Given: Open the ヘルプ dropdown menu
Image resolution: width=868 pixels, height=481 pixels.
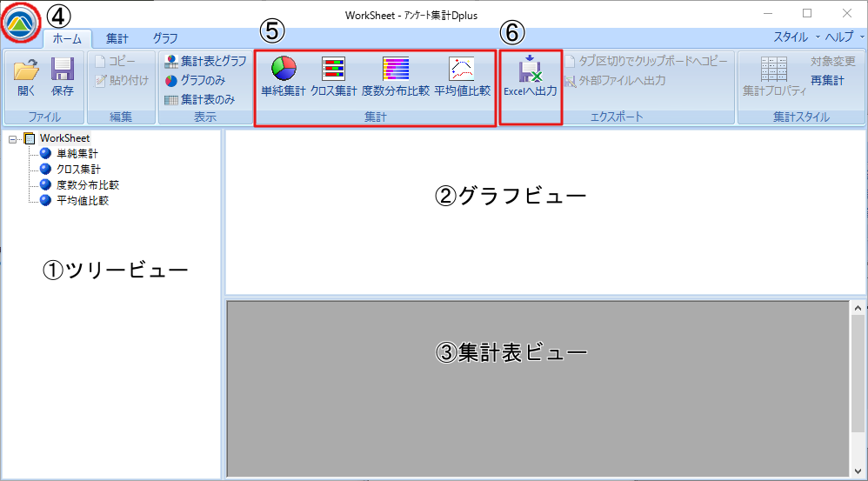Looking at the screenshot, I should point(845,37).
